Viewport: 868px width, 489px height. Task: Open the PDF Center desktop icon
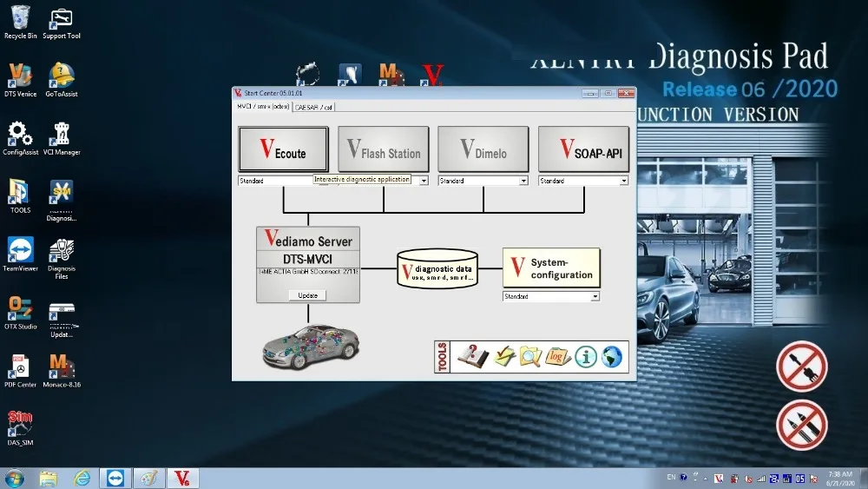(x=21, y=371)
